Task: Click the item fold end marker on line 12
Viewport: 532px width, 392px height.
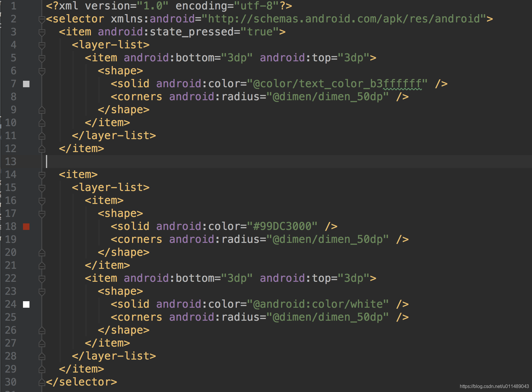Action: [42, 149]
